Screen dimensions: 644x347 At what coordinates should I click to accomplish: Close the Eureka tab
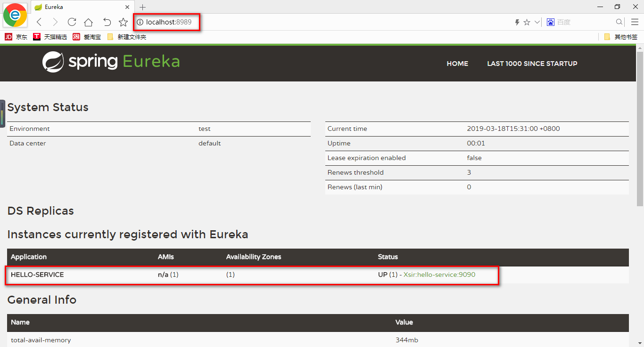[x=127, y=7]
